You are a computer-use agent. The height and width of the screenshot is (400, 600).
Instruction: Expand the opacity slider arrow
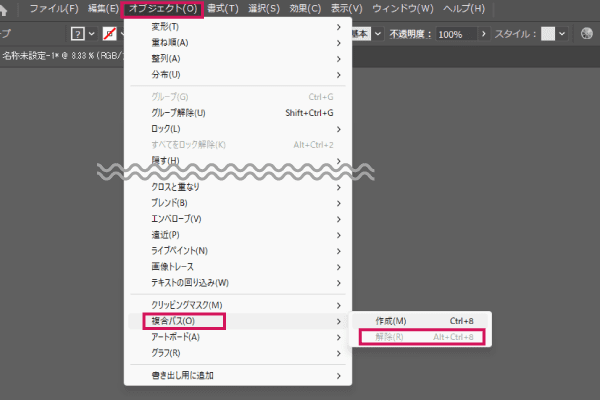[x=484, y=34]
